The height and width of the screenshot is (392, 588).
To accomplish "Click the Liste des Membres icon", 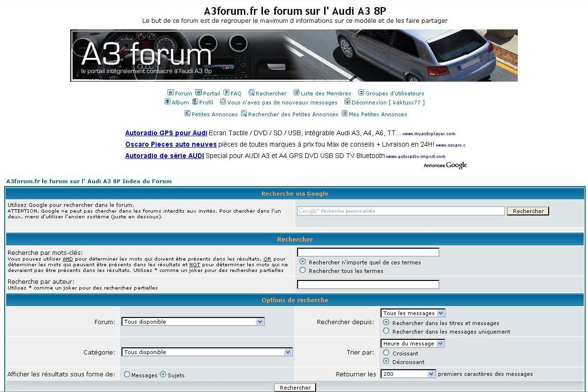I will click(297, 93).
